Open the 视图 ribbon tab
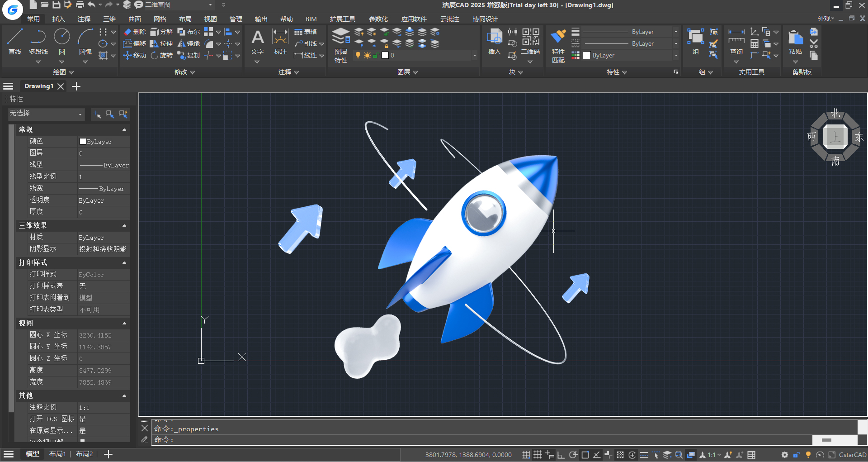The height and width of the screenshot is (462, 868). pyautogui.click(x=210, y=19)
